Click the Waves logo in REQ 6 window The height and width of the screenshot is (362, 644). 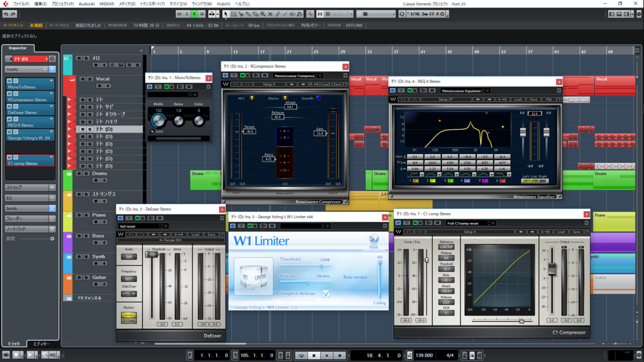(393, 99)
